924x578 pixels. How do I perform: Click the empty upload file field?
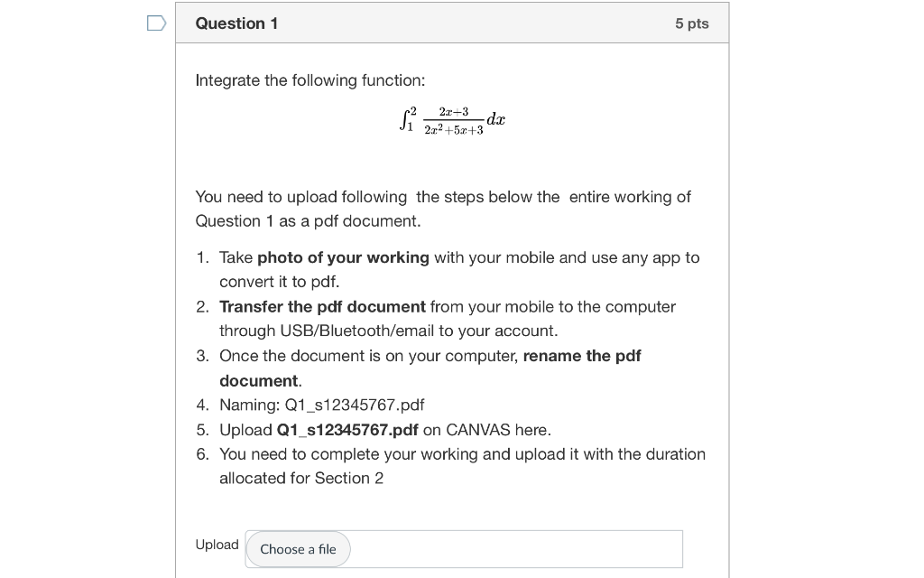coord(514,549)
